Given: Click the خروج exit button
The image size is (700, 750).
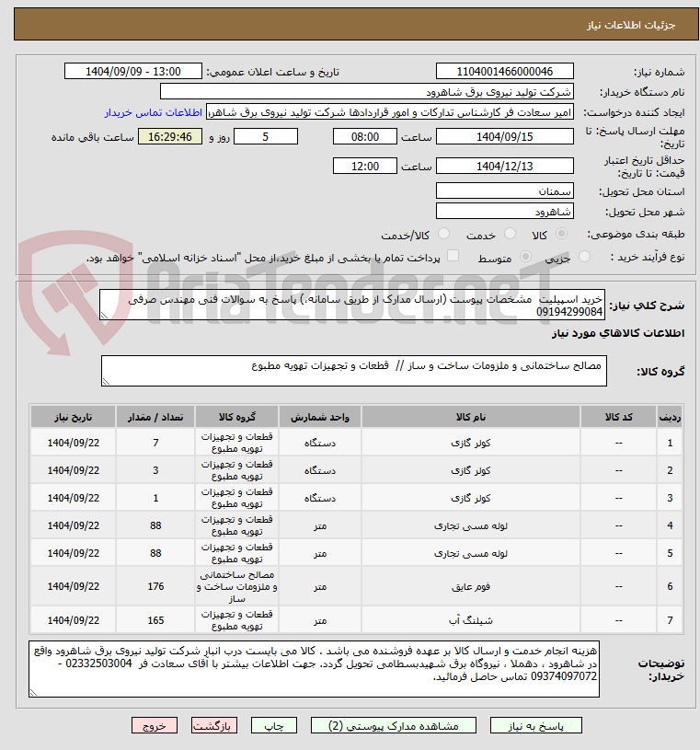Looking at the screenshot, I should (154, 725).
